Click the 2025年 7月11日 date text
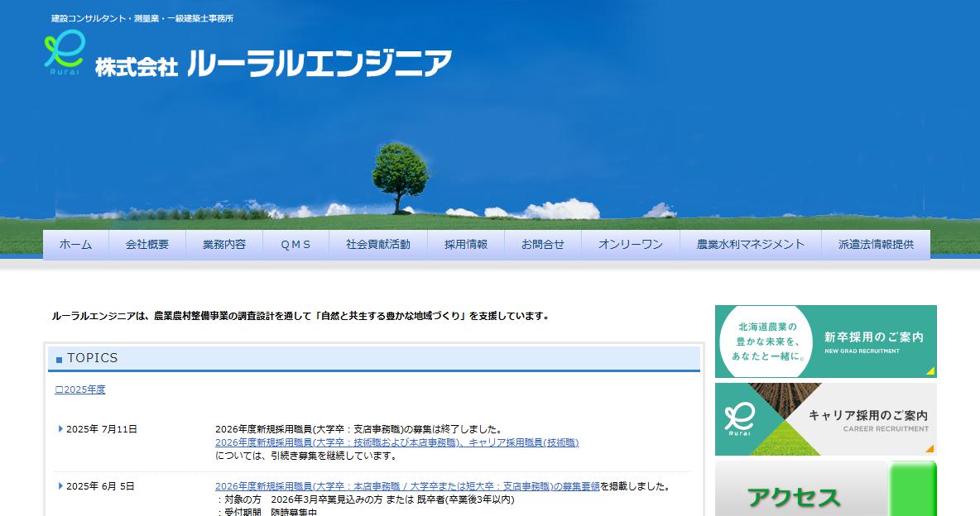The image size is (980, 516). (101, 429)
